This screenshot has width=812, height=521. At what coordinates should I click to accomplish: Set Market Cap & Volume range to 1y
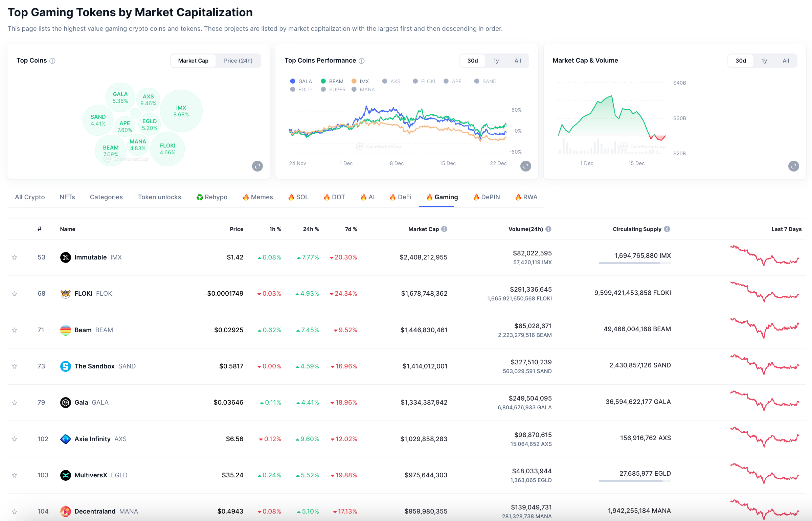764,61
